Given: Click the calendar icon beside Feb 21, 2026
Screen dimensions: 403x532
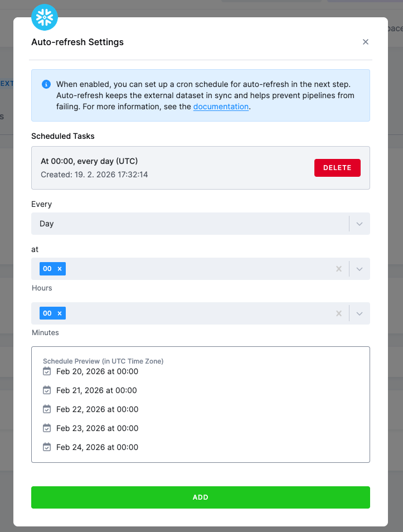Looking at the screenshot, I should click(47, 390).
